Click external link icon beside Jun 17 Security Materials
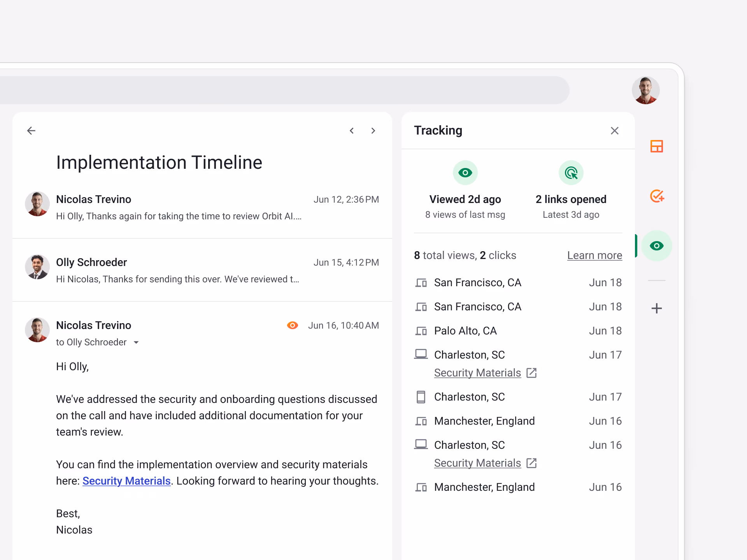This screenshot has height=560, width=747. pos(531,373)
